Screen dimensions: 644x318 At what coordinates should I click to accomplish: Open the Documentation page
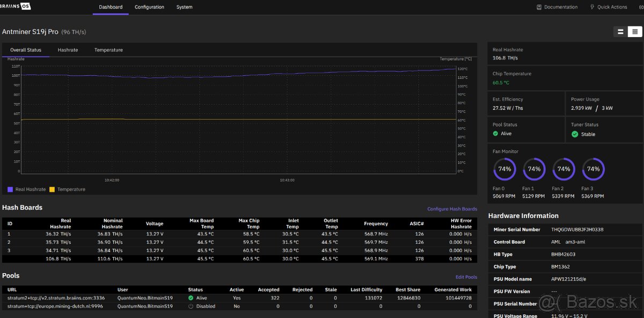(x=558, y=6)
